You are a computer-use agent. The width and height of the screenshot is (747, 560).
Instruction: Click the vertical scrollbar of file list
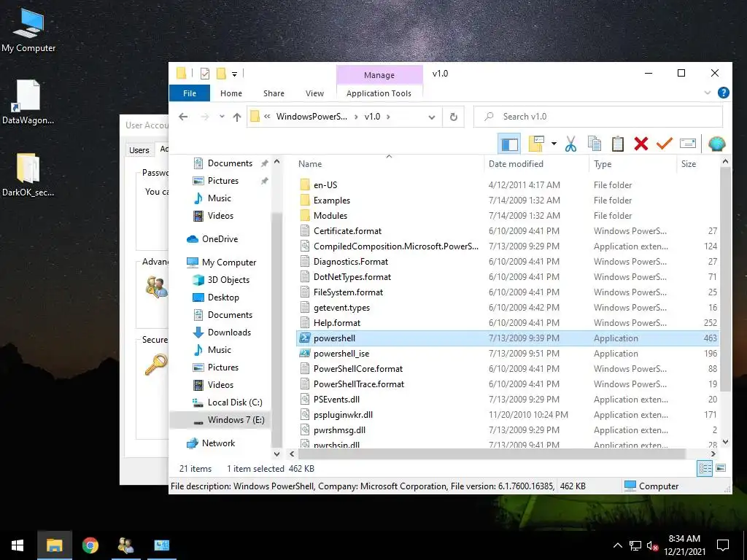pyautogui.click(x=725, y=279)
